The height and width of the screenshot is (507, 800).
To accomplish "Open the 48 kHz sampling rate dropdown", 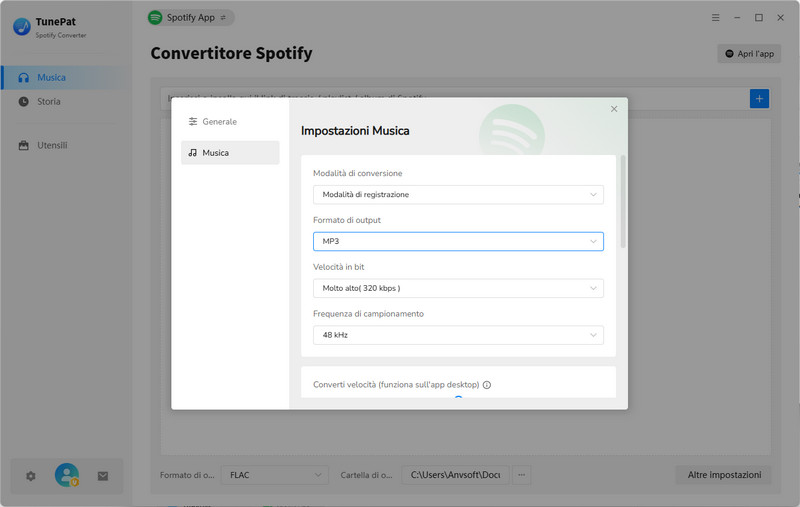I will pyautogui.click(x=457, y=335).
